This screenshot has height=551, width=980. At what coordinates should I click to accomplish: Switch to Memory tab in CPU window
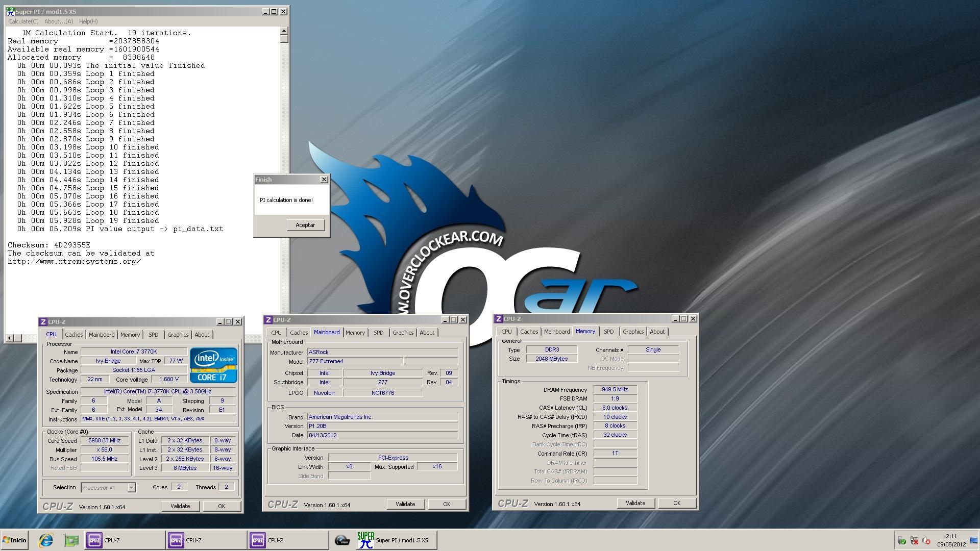point(130,335)
